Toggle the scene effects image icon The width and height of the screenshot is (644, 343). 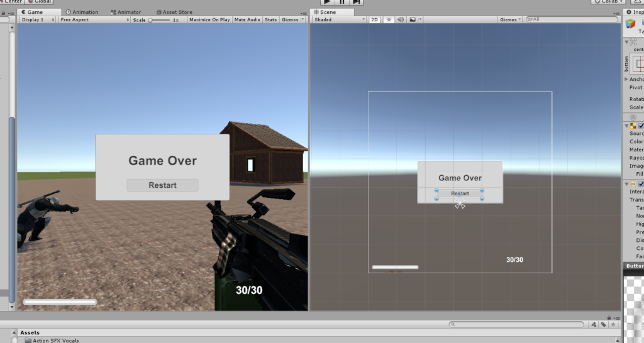click(413, 19)
